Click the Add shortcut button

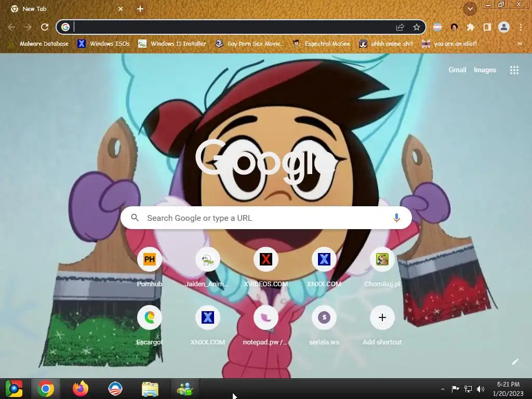(x=382, y=326)
